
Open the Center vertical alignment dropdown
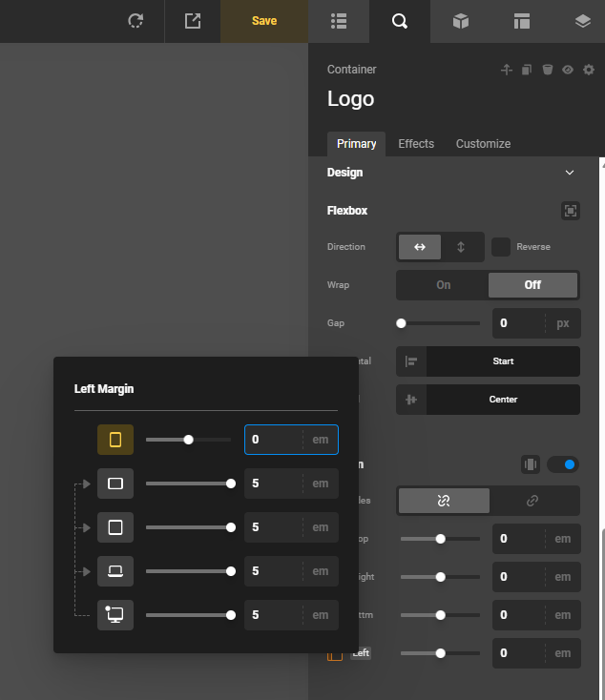click(503, 400)
